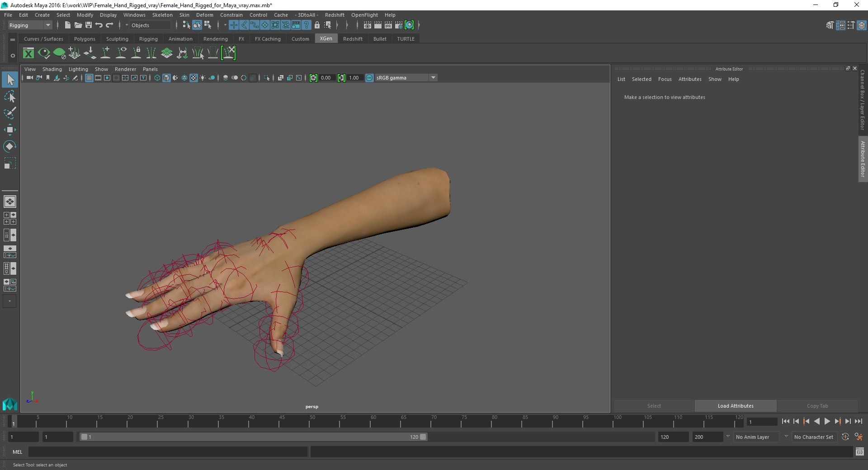Toggle viewport grid display

pos(89,78)
